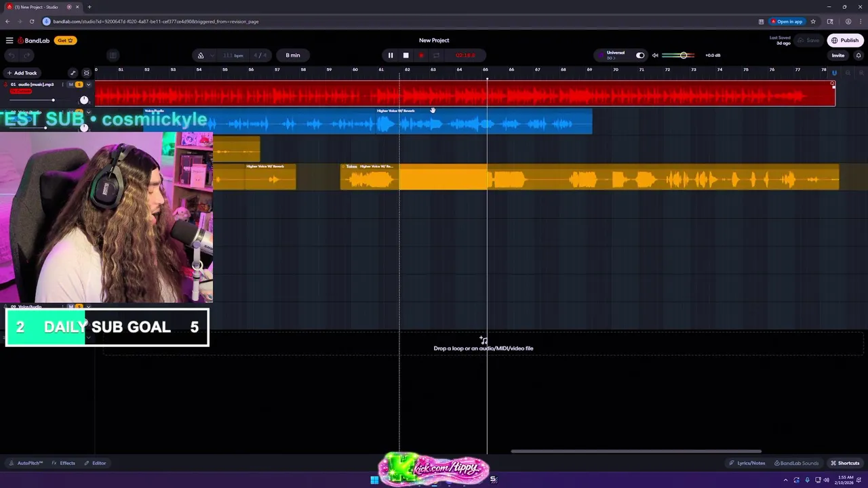The height and width of the screenshot is (488, 868).
Task: Click the Save button
Action: (x=809, y=41)
